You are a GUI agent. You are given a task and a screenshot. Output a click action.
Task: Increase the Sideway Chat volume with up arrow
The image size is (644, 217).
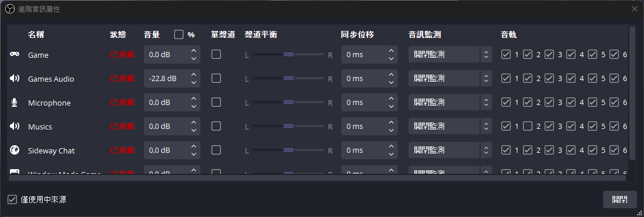pyautogui.click(x=193, y=146)
